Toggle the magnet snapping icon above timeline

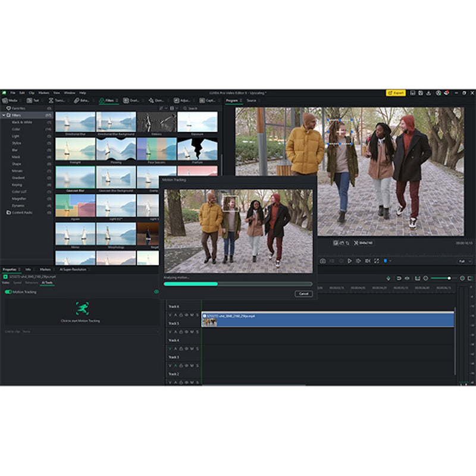coord(399,278)
